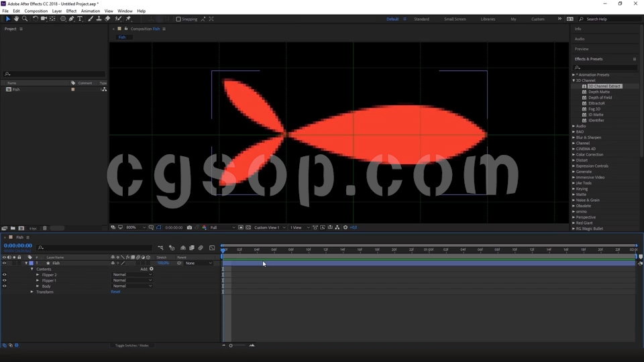
Task: Expand the Body group
Action: pyautogui.click(x=38, y=286)
